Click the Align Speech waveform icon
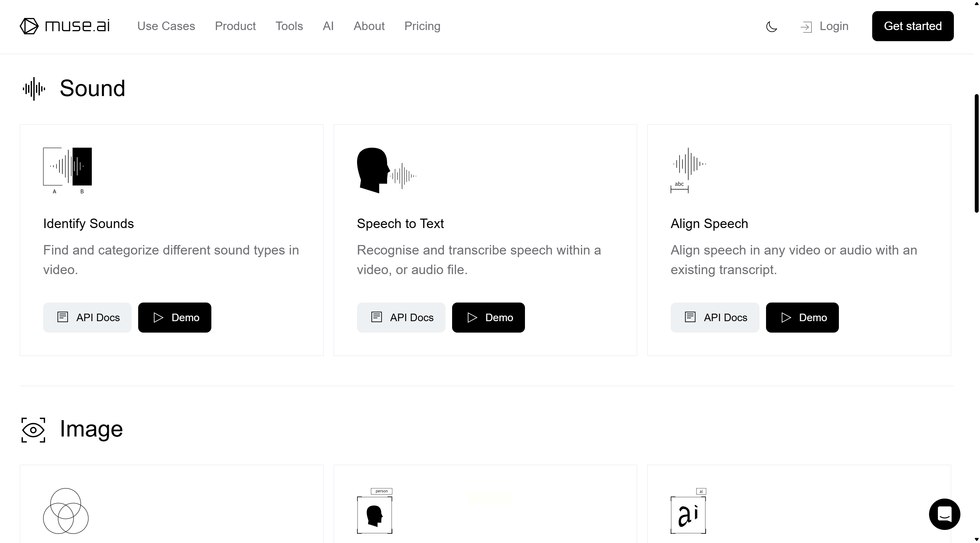Viewport: 980px width, 543px height. pyautogui.click(x=688, y=170)
